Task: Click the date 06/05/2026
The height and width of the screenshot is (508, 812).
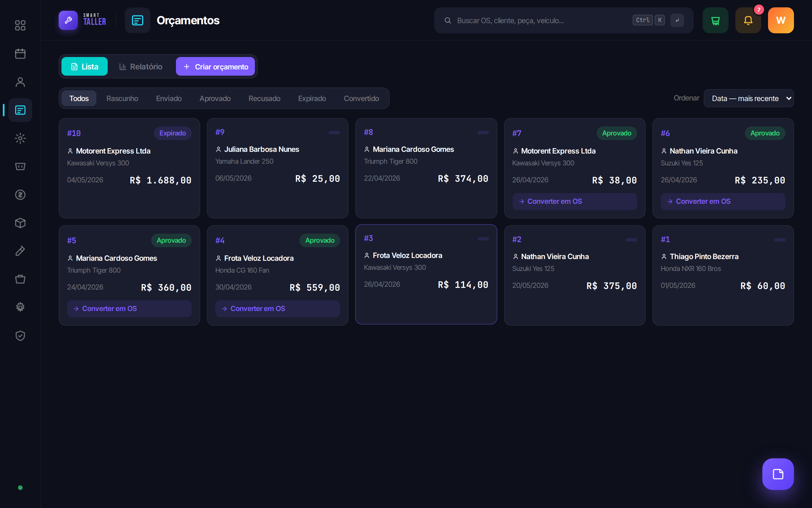Action: (233, 178)
